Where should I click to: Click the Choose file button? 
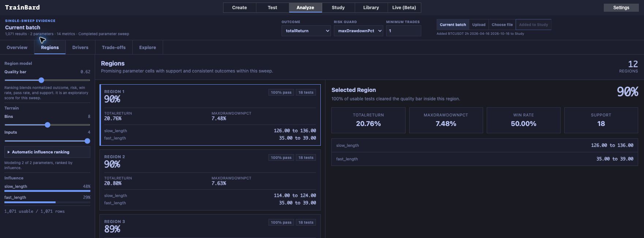click(502, 25)
